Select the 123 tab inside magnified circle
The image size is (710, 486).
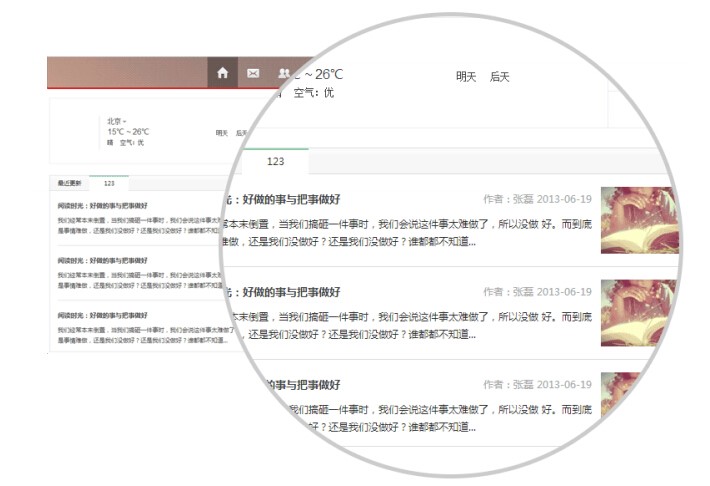pyautogui.click(x=275, y=161)
